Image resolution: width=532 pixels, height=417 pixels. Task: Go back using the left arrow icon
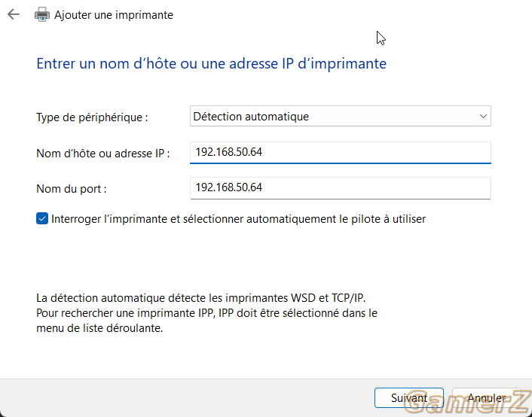pyautogui.click(x=14, y=14)
